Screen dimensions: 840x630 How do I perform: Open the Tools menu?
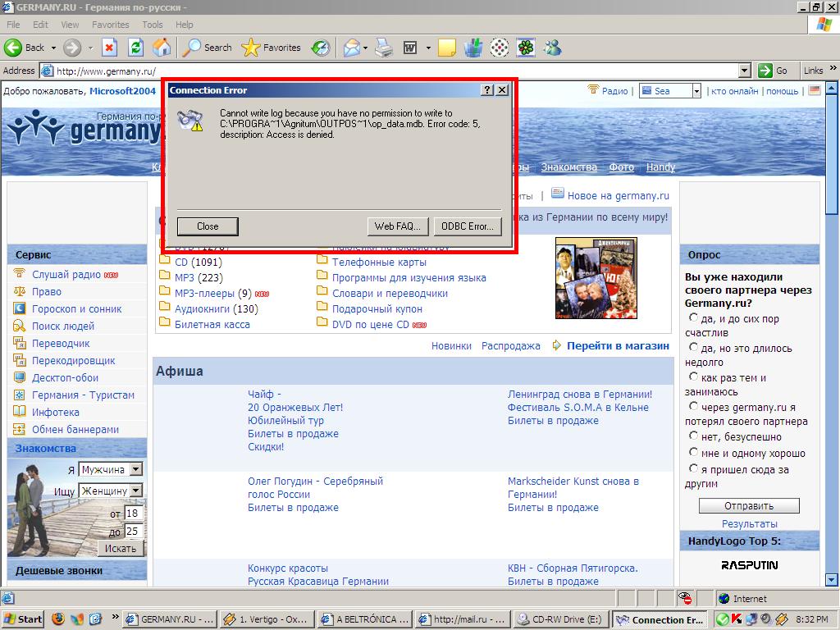point(152,25)
